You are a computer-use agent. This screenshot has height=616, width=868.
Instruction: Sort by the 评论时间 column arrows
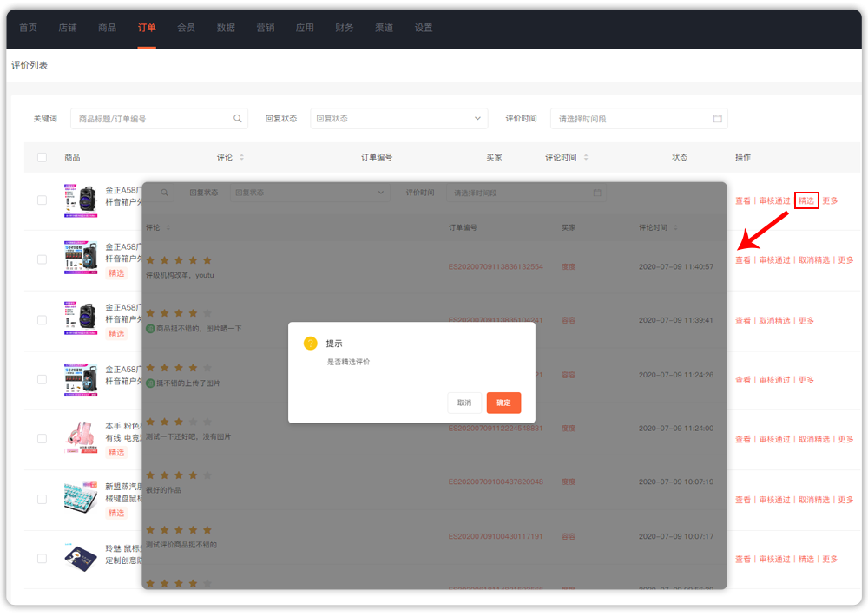586,158
